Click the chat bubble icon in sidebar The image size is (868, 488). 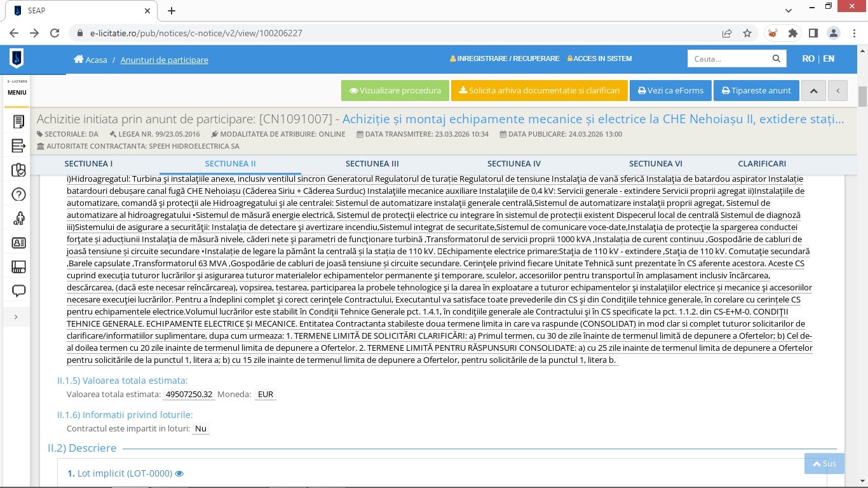pos(18,291)
